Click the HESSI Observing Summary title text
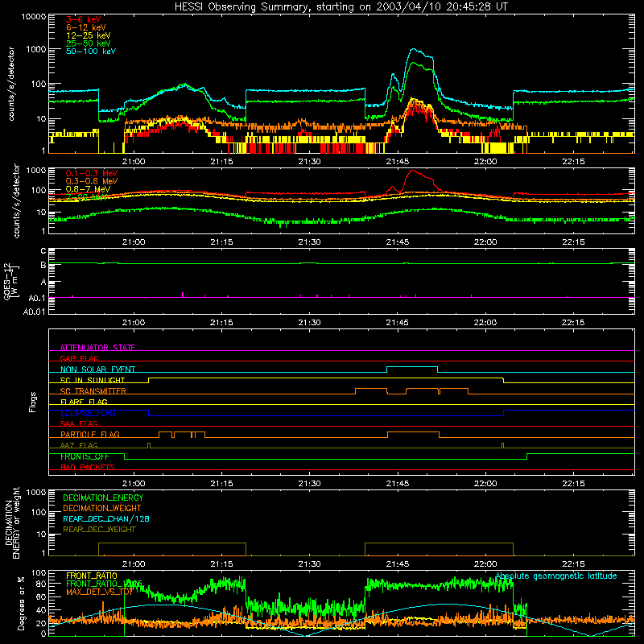The image size is (644, 644). [x=341, y=7]
